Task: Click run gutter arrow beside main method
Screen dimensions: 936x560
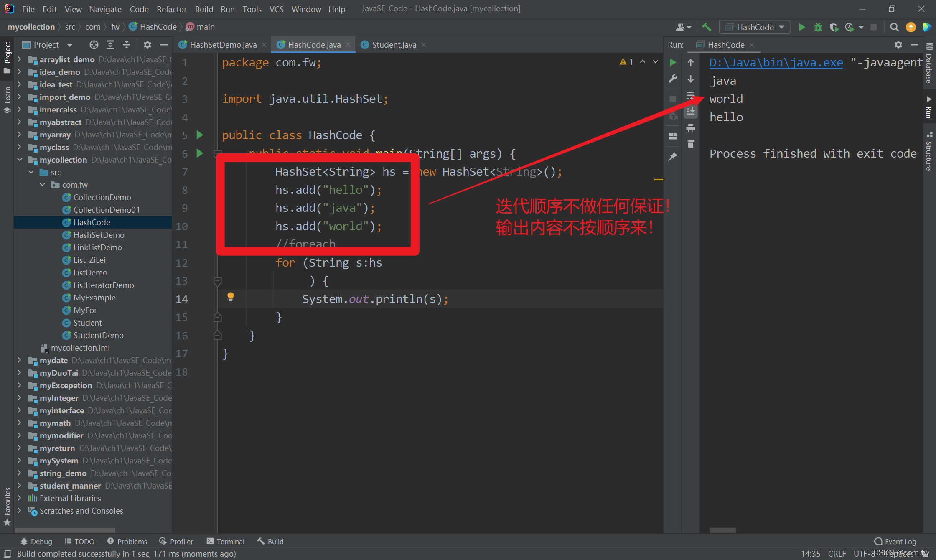Action: point(200,153)
